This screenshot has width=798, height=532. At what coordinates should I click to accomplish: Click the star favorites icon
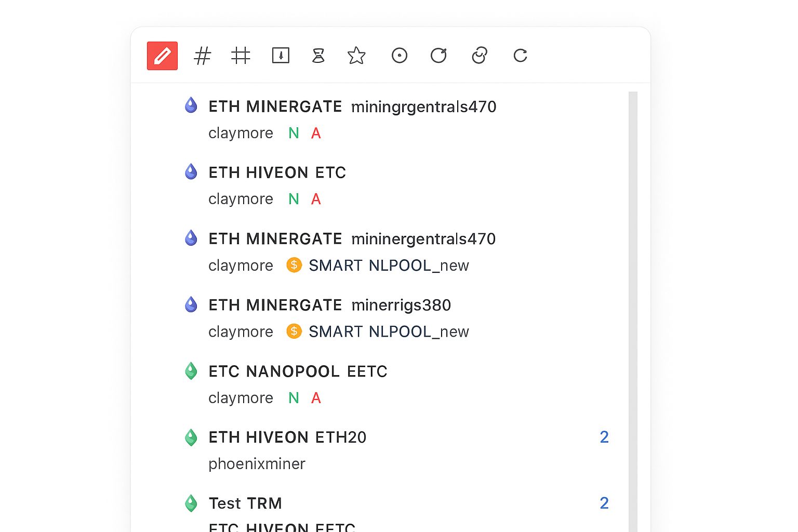point(356,56)
